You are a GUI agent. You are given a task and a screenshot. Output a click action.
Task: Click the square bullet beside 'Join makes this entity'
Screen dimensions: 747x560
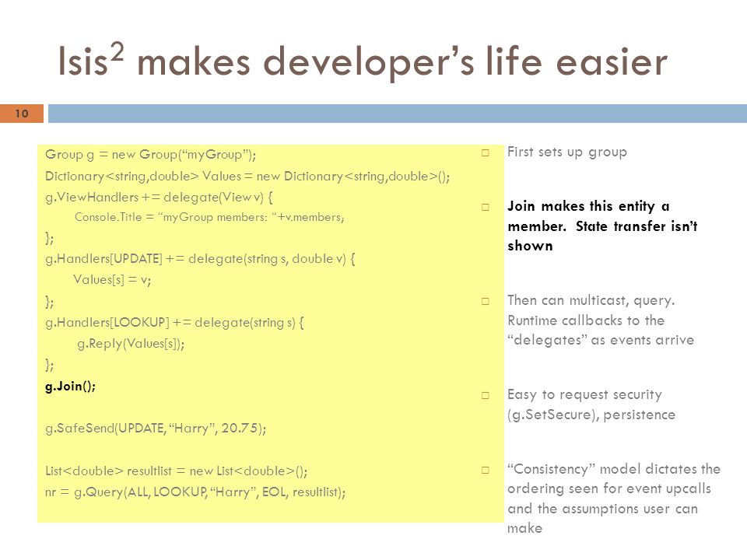tap(485, 207)
